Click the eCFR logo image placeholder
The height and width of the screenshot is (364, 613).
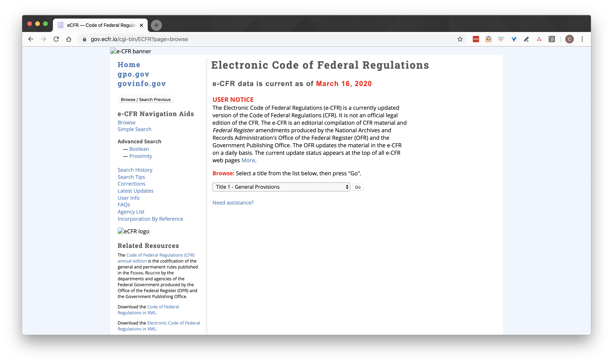tap(134, 231)
